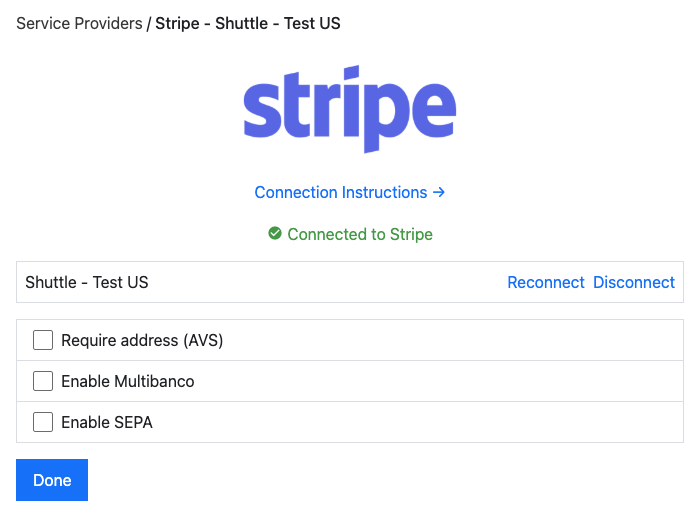The height and width of the screenshot is (509, 699).
Task: Click the green connected checkmark icon
Action: 275,234
